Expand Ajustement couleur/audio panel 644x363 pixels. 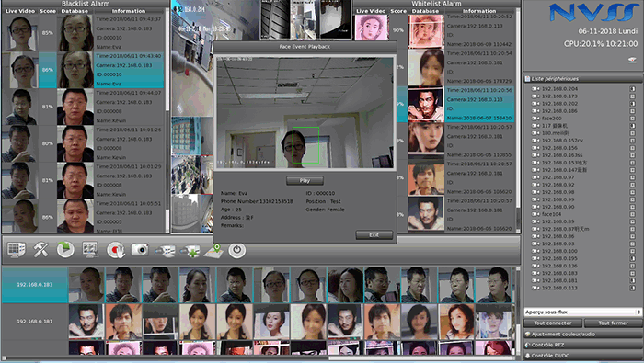point(583,335)
